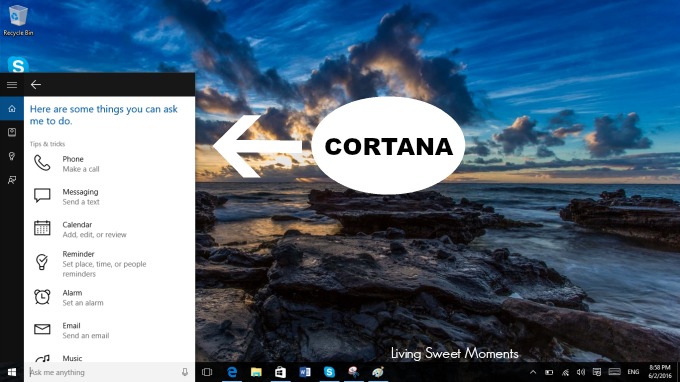
Task: Click the Phone handset icon
Action: pos(42,163)
